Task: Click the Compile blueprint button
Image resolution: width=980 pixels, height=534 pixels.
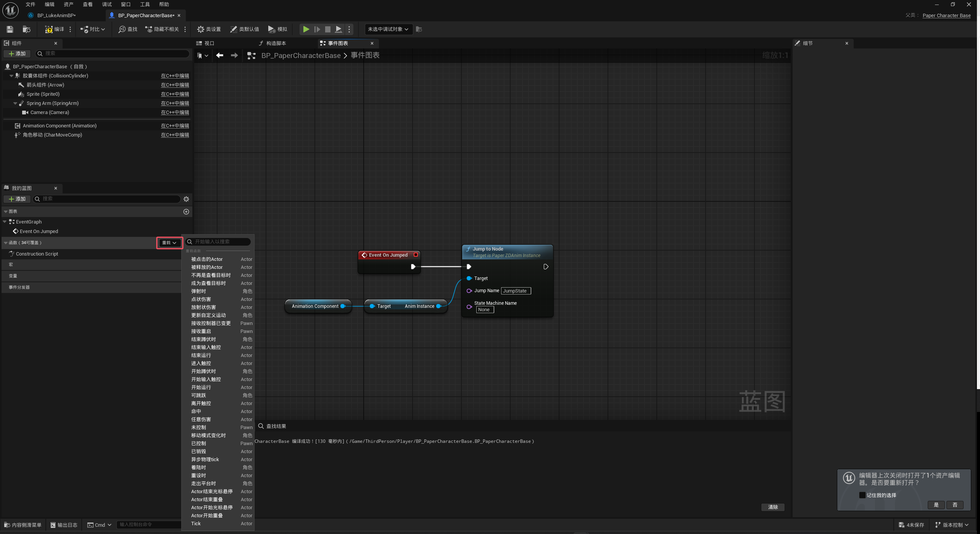Action: [55, 29]
